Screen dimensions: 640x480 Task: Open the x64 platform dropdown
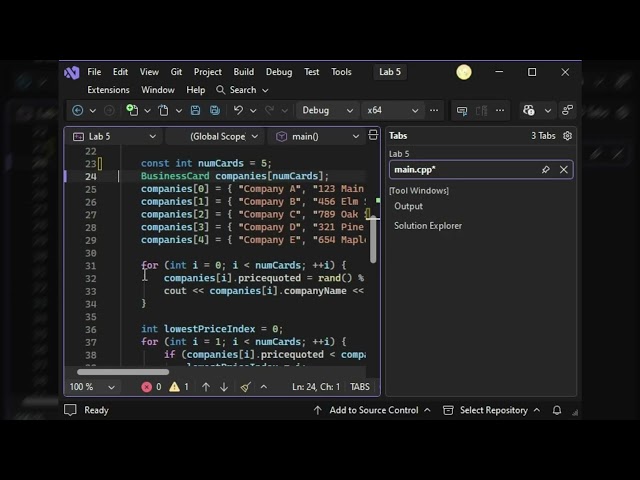[x=392, y=110]
